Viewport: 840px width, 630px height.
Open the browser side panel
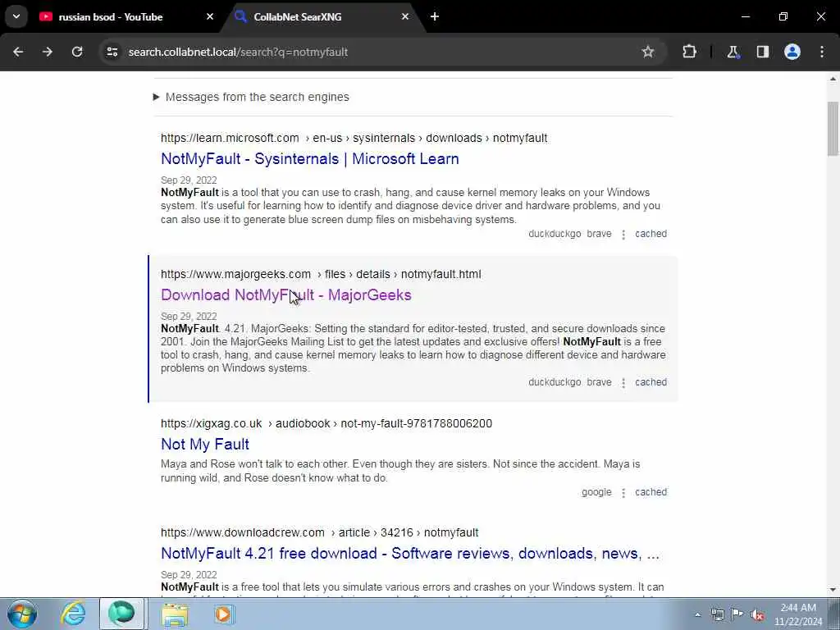click(763, 52)
